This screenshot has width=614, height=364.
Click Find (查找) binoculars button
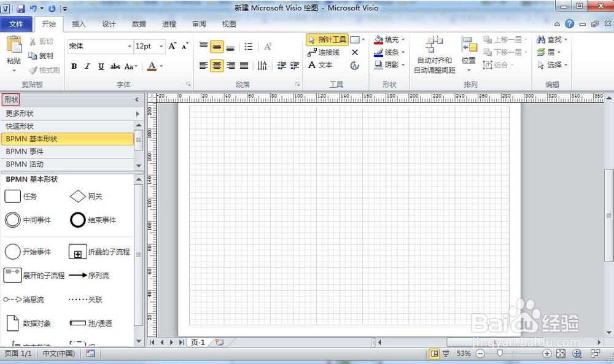click(x=552, y=39)
